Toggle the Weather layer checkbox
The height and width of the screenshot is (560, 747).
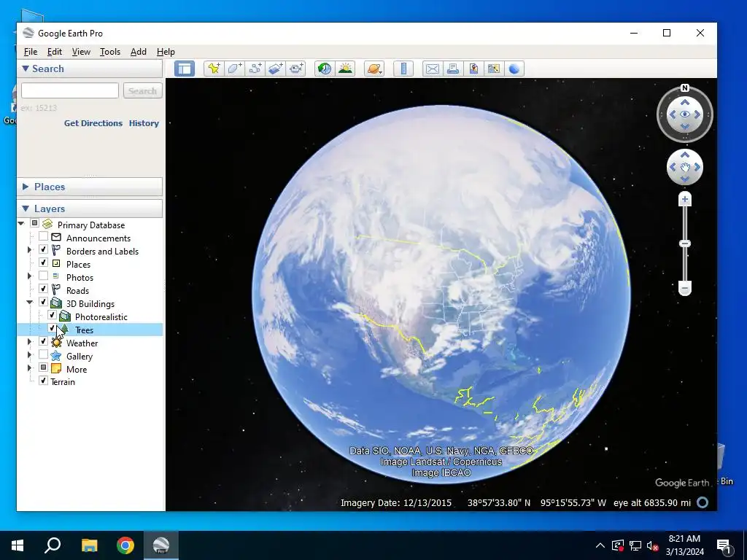43,341
